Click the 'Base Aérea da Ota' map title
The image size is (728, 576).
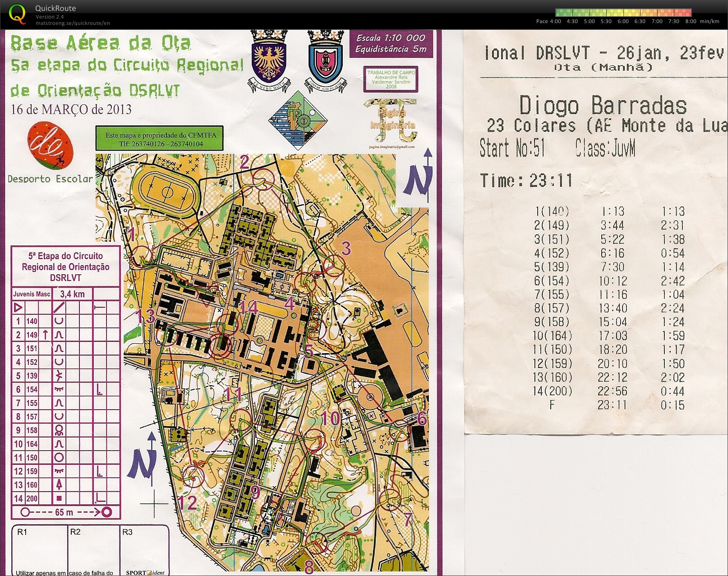pos(100,43)
